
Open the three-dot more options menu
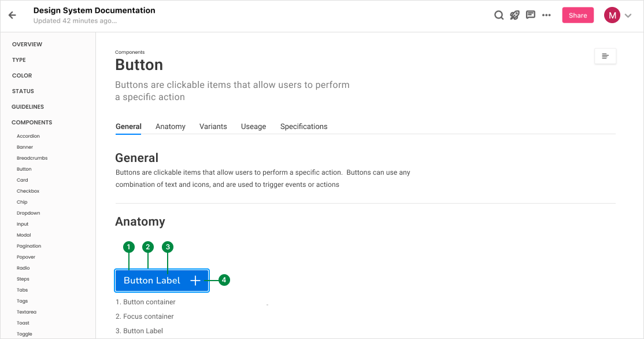pyautogui.click(x=546, y=16)
